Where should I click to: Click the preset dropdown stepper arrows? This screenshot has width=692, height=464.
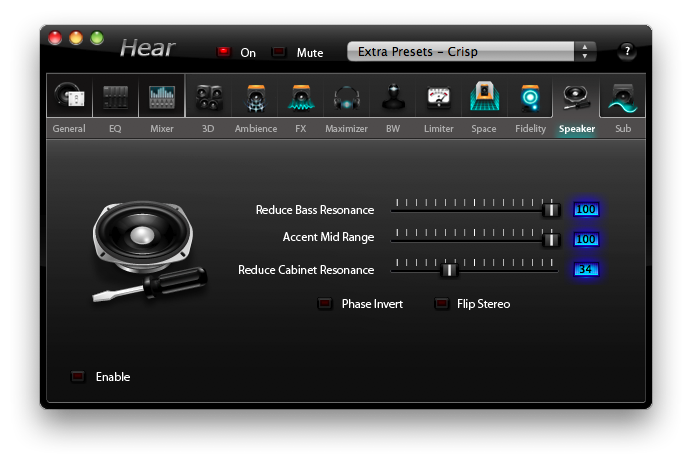(x=585, y=52)
